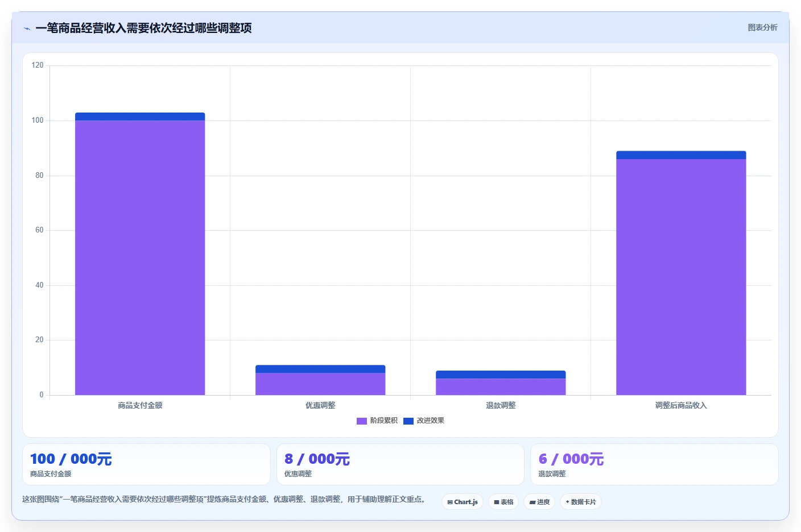
Task: Click the purple 调整后商品收入 bar
Action: pos(681,277)
